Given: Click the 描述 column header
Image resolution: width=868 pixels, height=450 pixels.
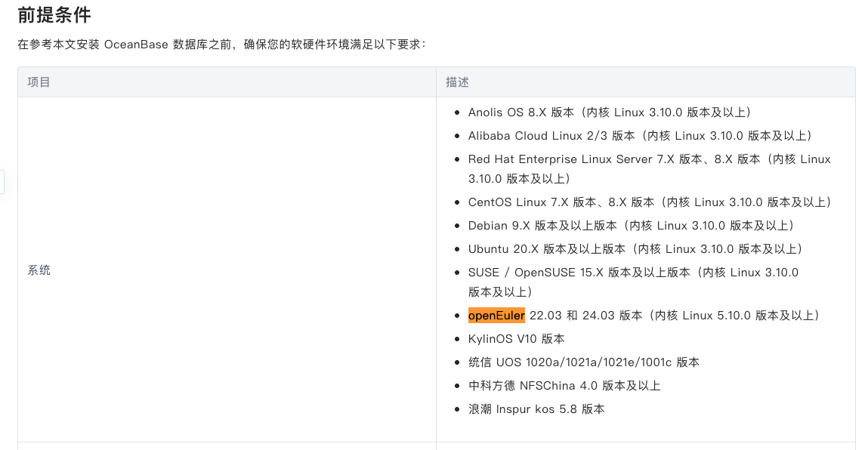Looking at the screenshot, I should pyautogui.click(x=457, y=82).
